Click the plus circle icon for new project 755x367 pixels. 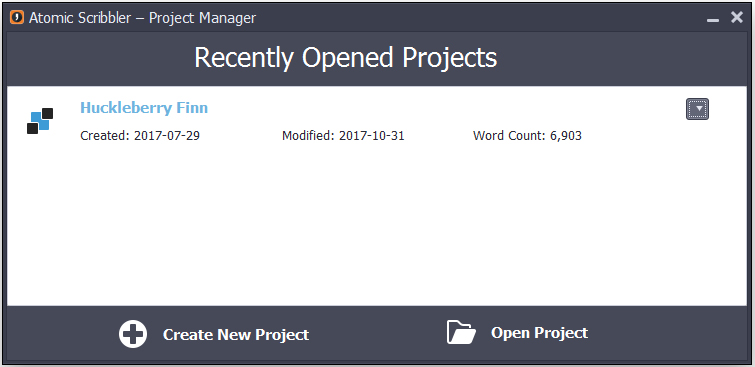pos(133,334)
